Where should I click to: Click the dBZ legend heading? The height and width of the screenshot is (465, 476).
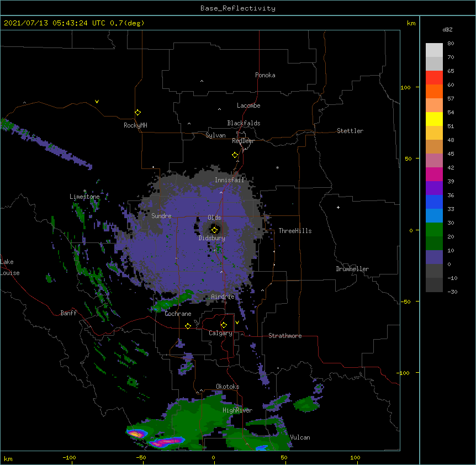point(447,29)
